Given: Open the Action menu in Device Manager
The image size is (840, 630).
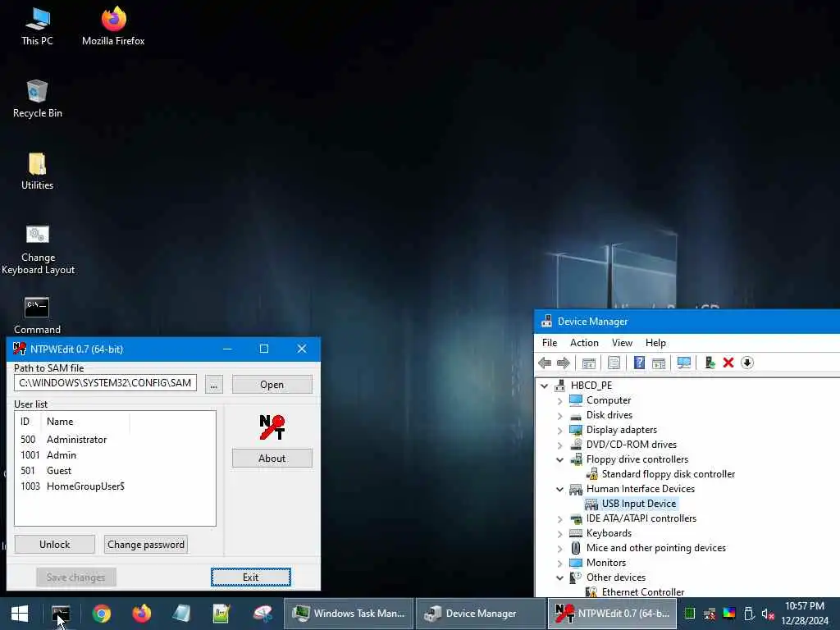Looking at the screenshot, I should [584, 343].
